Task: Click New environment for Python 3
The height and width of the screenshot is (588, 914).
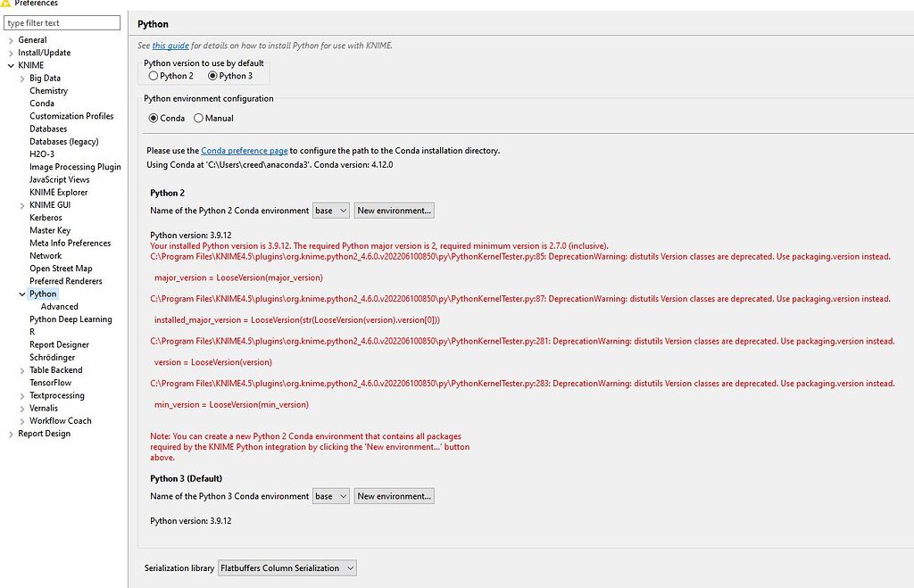Action: point(394,495)
